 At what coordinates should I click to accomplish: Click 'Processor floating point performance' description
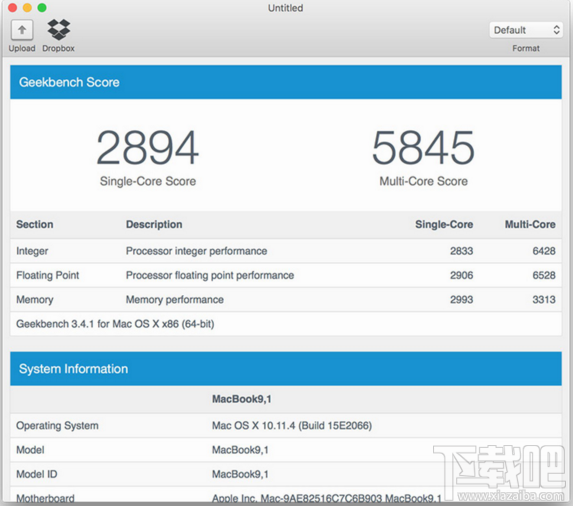(x=210, y=275)
